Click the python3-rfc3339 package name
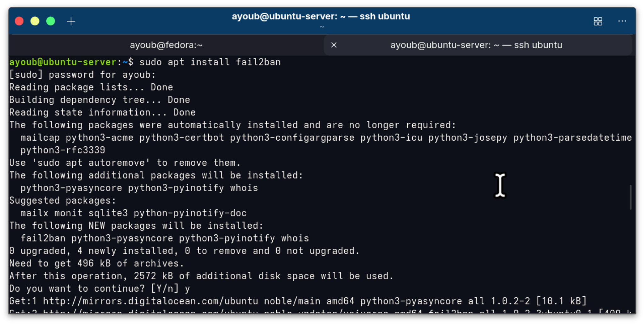Viewport: 644px width, 324px height. click(x=63, y=150)
